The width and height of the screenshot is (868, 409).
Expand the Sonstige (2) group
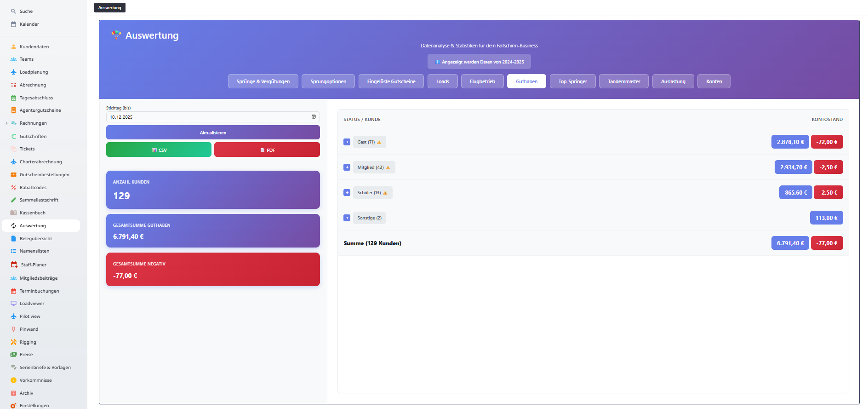pos(347,218)
